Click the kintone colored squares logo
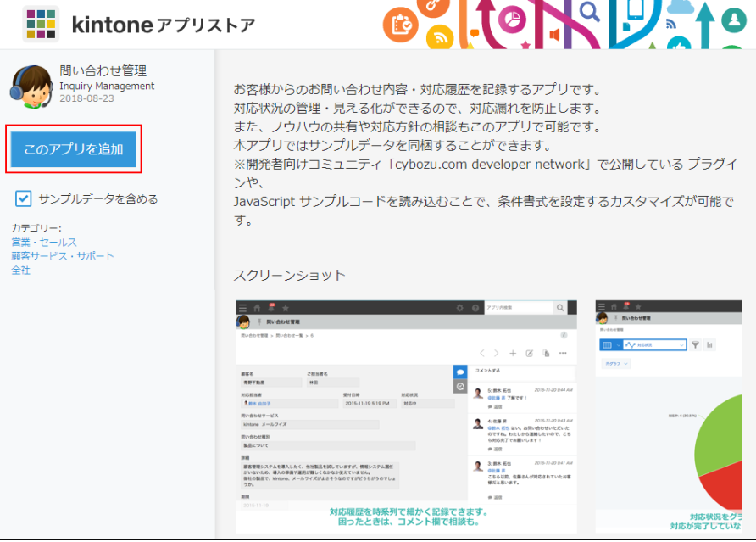The height and width of the screenshot is (542, 756). pyautogui.click(x=41, y=25)
